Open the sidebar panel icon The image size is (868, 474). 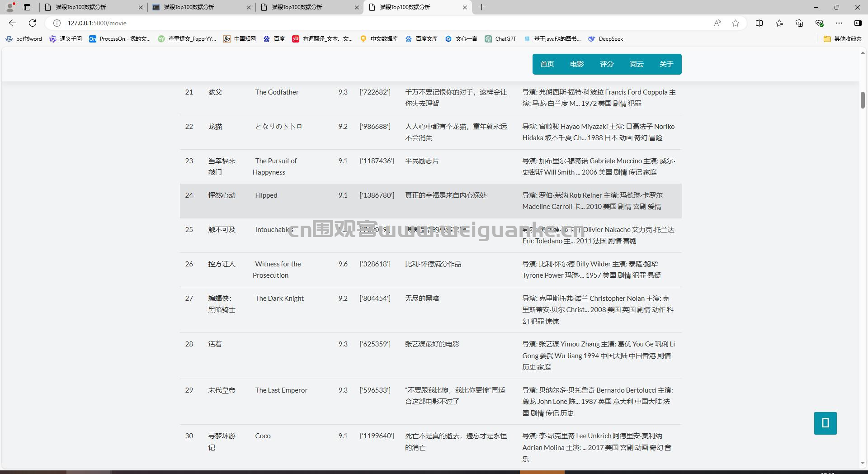858,23
